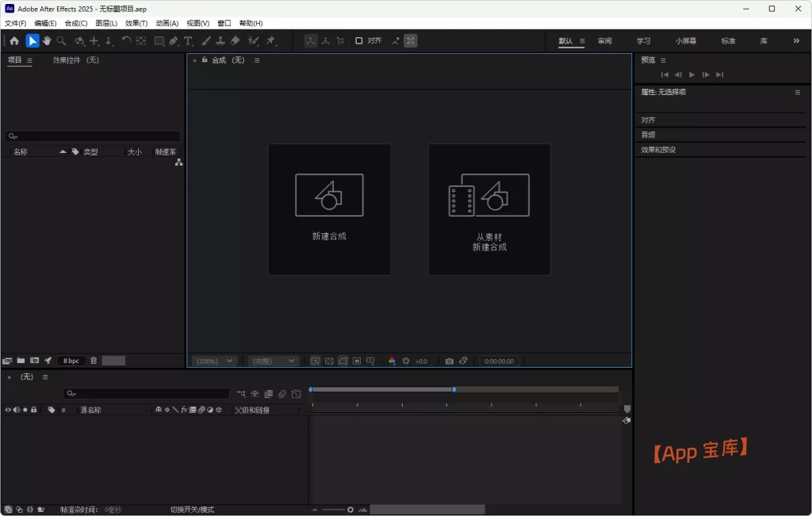812x516 pixels.
Task: Select the Brush tool
Action: pyautogui.click(x=206, y=41)
